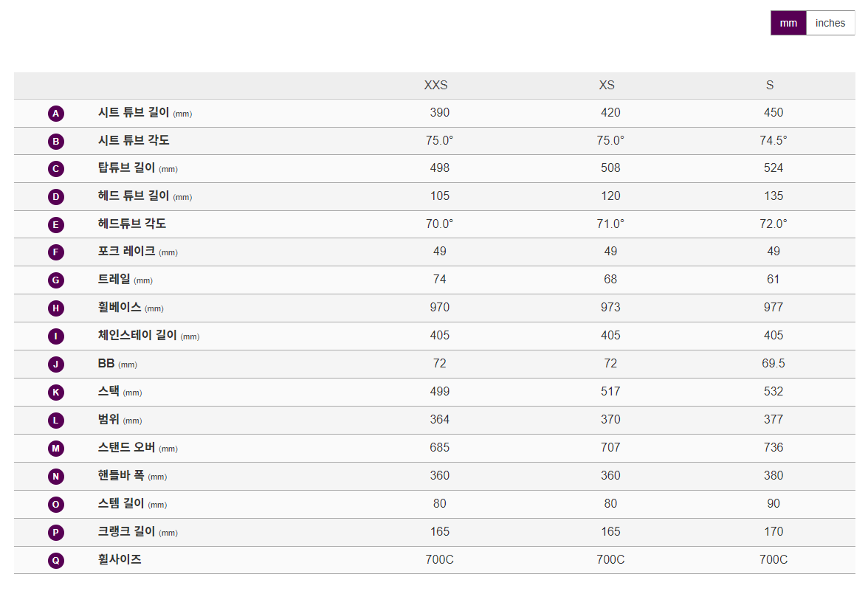Switch units to inches

tap(830, 23)
